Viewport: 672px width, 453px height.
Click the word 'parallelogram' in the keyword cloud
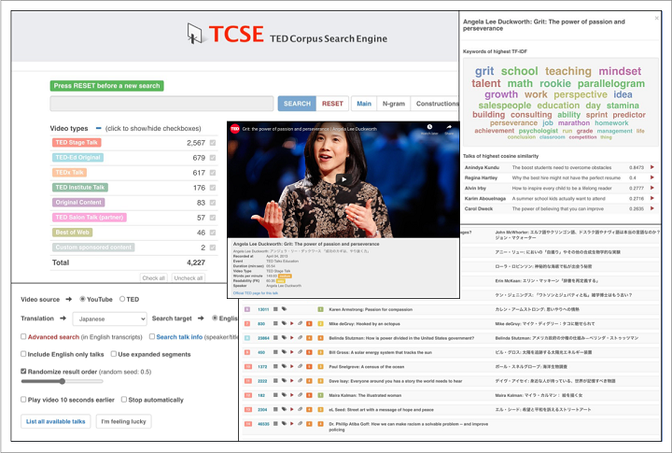coord(611,83)
